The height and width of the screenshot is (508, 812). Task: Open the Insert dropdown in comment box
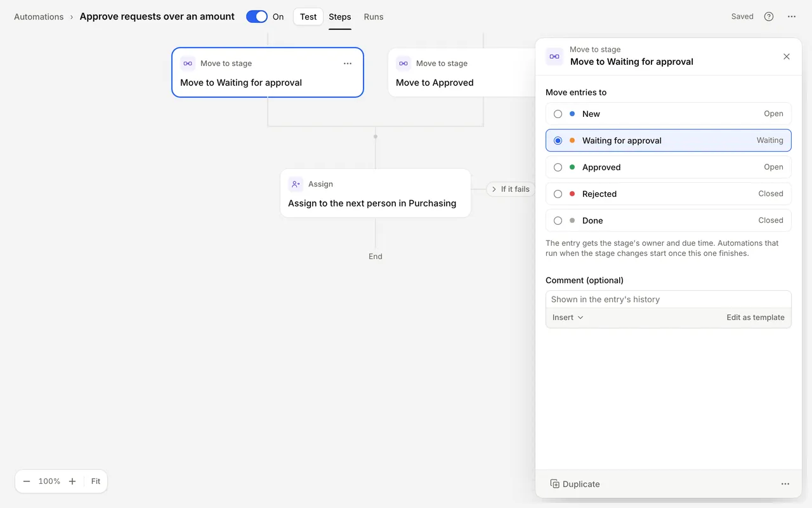568,317
